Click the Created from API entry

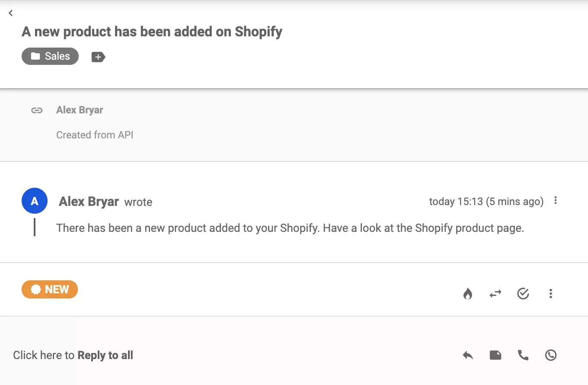click(94, 135)
